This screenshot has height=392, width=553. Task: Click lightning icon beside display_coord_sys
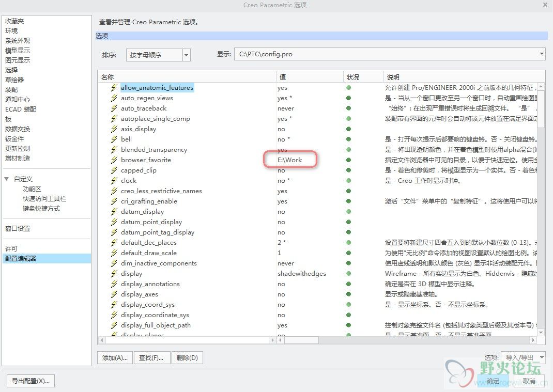(x=114, y=305)
